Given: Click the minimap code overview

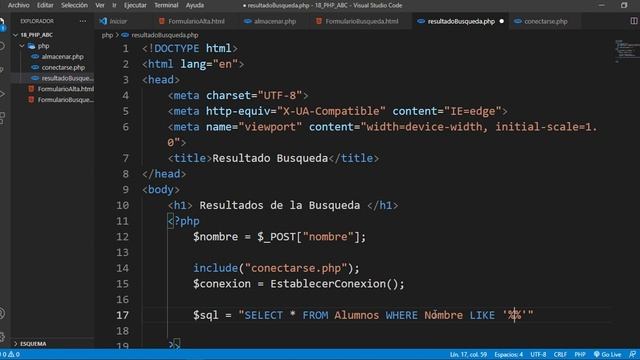Looking at the screenshot, I should point(627,51).
